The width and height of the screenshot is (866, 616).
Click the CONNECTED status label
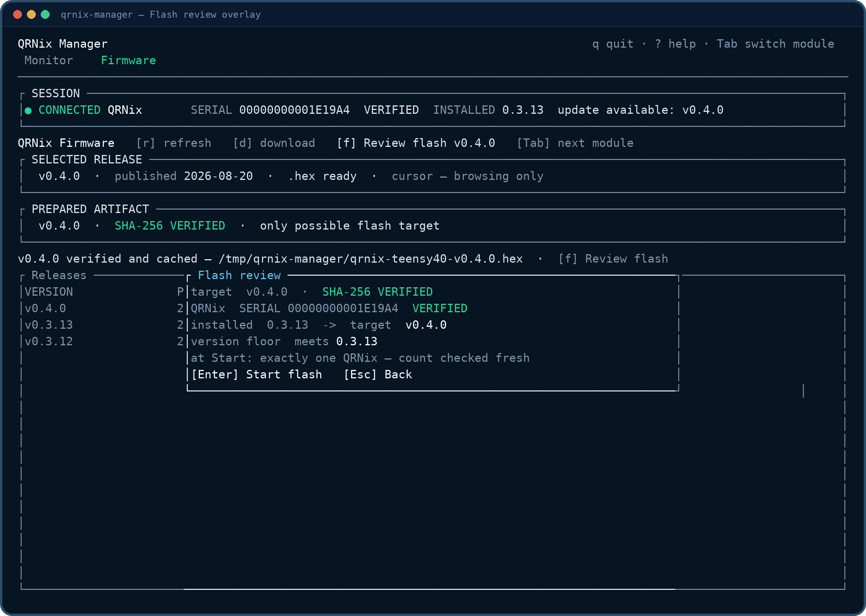pos(70,110)
